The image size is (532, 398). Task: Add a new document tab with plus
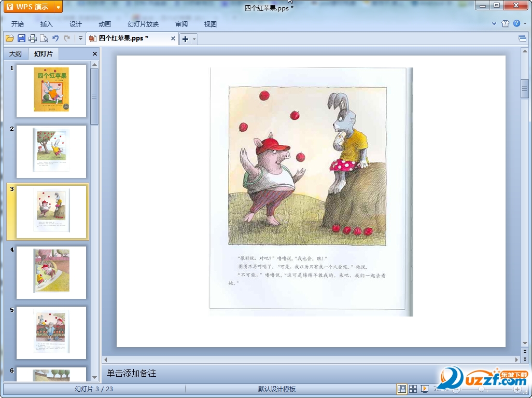point(185,39)
